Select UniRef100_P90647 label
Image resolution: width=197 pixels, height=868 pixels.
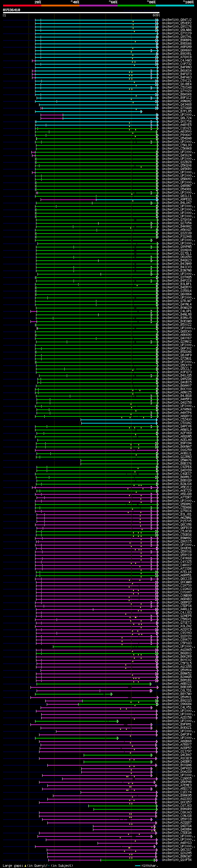point(177,135)
